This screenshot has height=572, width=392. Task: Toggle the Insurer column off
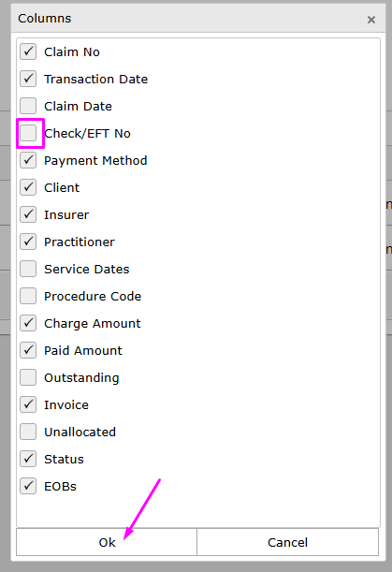pyautogui.click(x=28, y=214)
